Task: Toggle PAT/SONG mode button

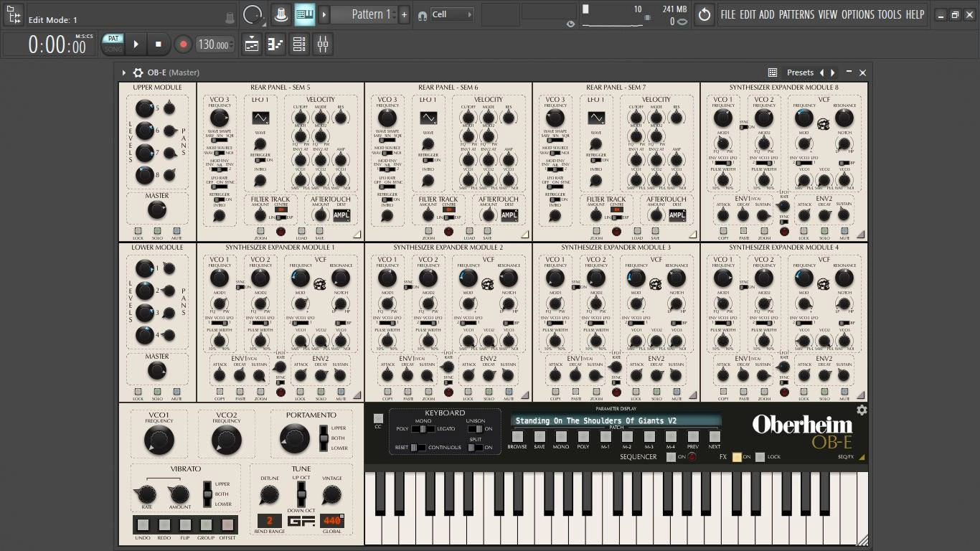Action: coord(113,44)
